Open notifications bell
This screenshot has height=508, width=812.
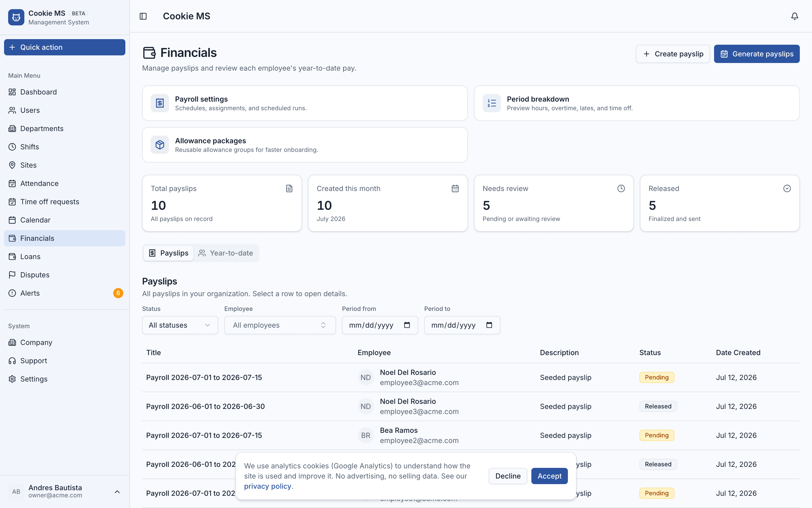(794, 16)
